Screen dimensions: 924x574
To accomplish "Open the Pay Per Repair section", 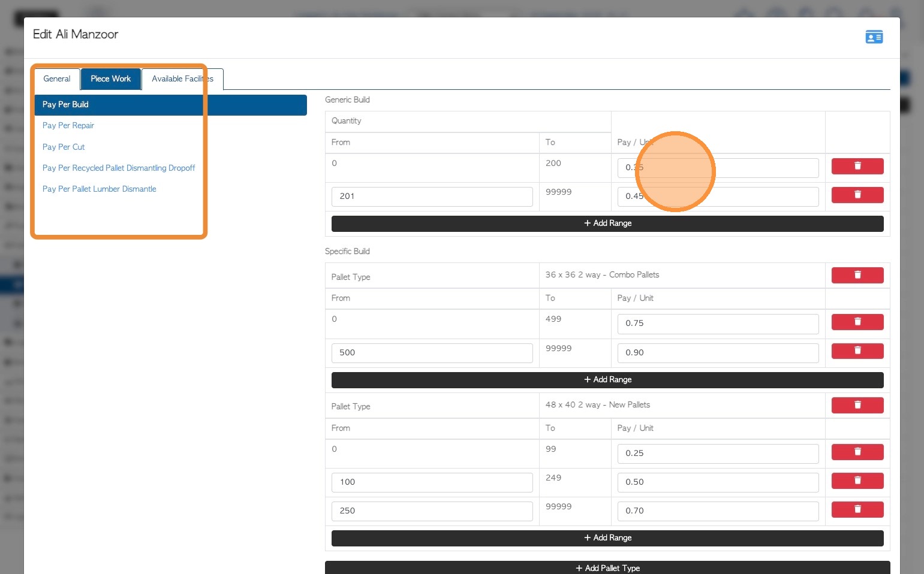I will (x=68, y=126).
